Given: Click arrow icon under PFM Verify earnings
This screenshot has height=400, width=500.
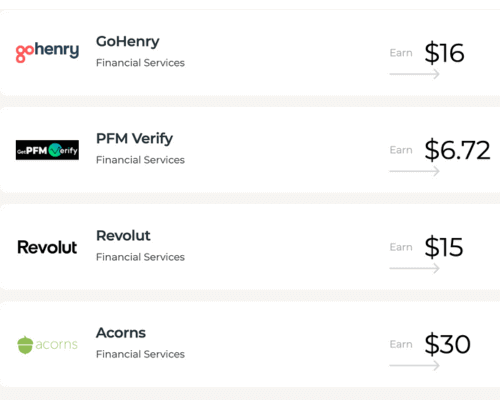Looking at the screenshot, I should 414,171.
